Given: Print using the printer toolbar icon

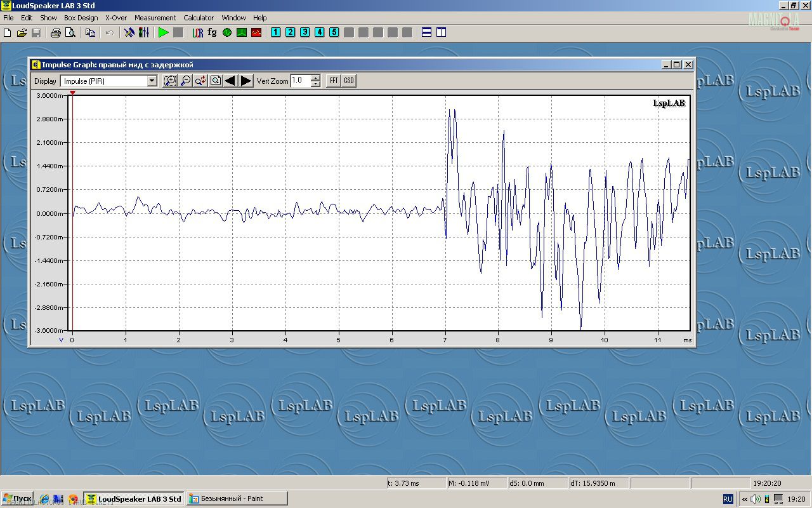Looking at the screenshot, I should pos(56,32).
